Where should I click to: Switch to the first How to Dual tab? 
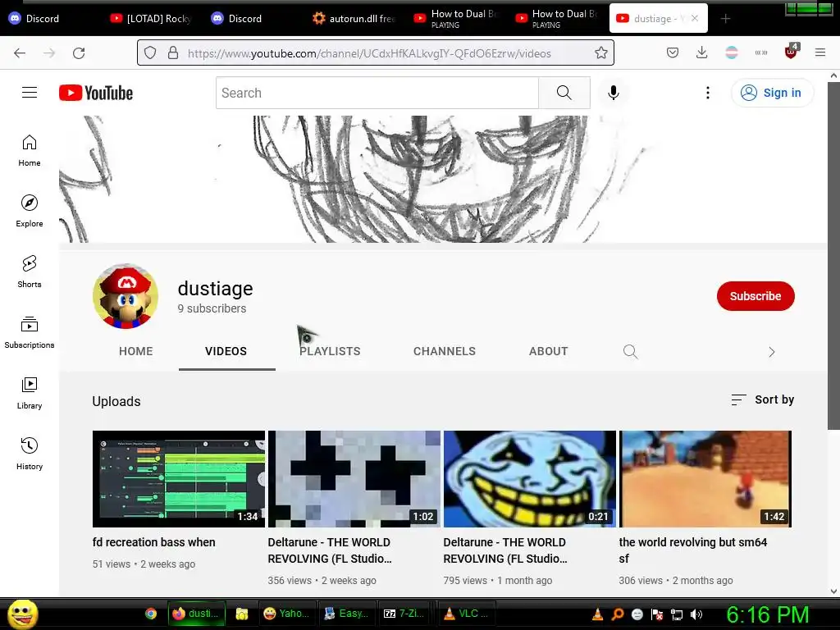point(456,19)
